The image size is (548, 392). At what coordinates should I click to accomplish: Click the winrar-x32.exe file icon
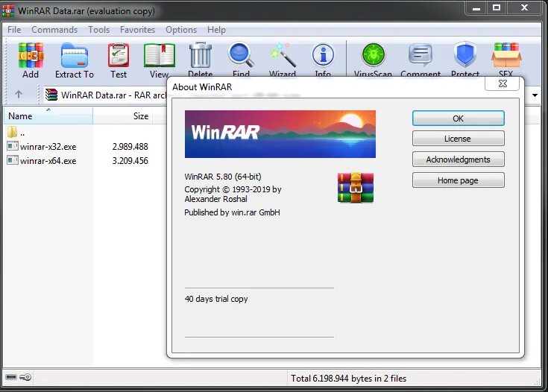13,146
